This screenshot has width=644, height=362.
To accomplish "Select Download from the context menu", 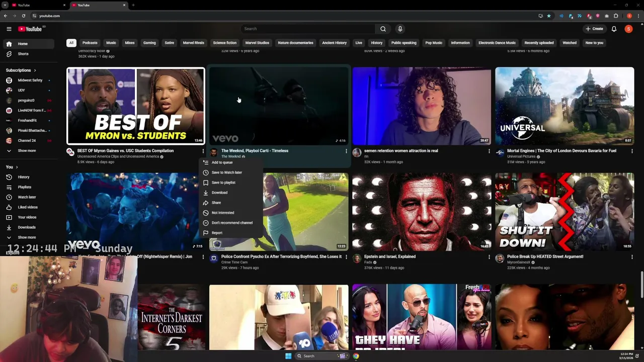I will coord(231,193).
